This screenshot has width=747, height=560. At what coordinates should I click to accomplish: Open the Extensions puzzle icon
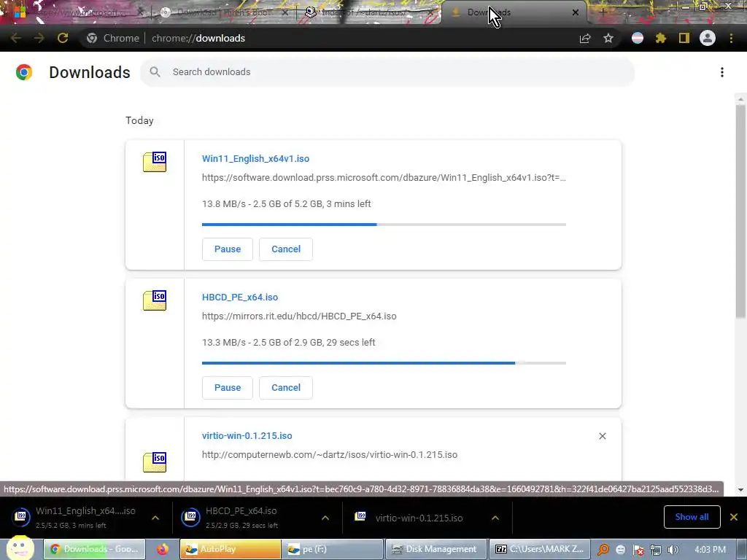pos(661,38)
